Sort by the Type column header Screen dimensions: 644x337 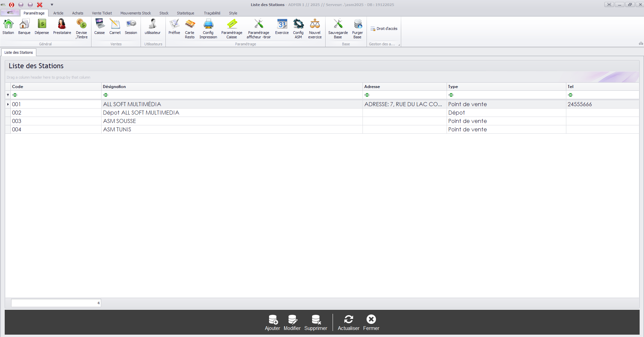506,87
